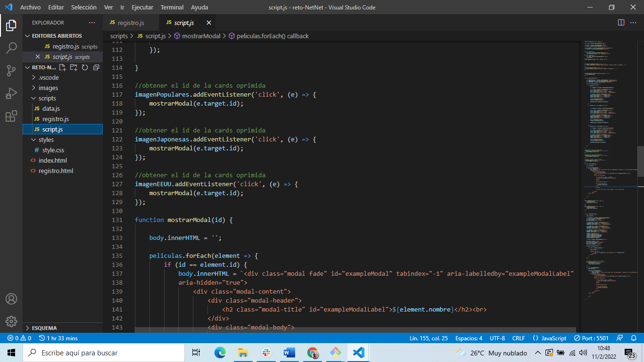Open errors and warnings in status bar
Screen dimensions: 644x362
coord(19,338)
